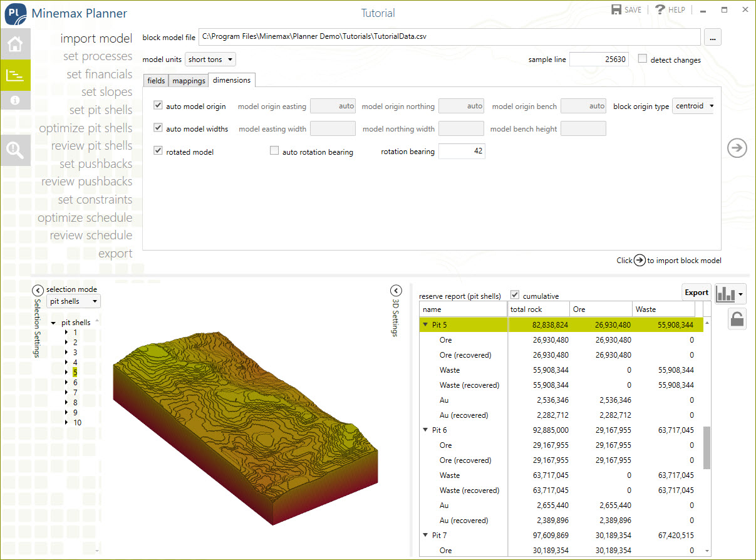Image resolution: width=756 pixels, height=560 pixels.
Task: Click the Minemax Planner logo
Action: [14, 13]
